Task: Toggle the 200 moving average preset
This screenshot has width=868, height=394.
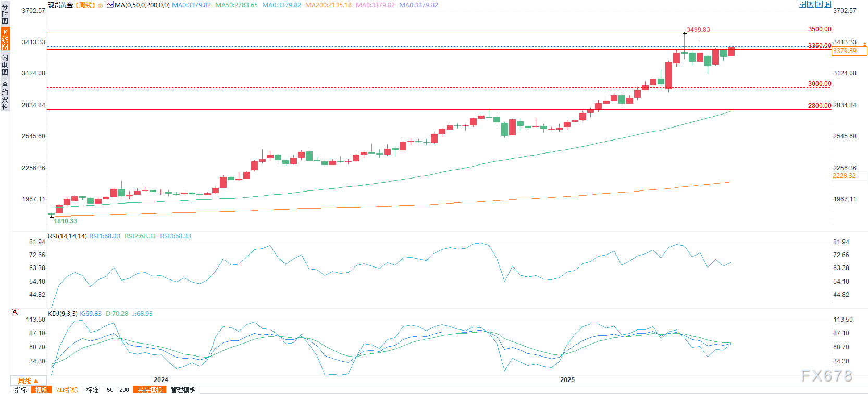Action: [x=124, y=390]
